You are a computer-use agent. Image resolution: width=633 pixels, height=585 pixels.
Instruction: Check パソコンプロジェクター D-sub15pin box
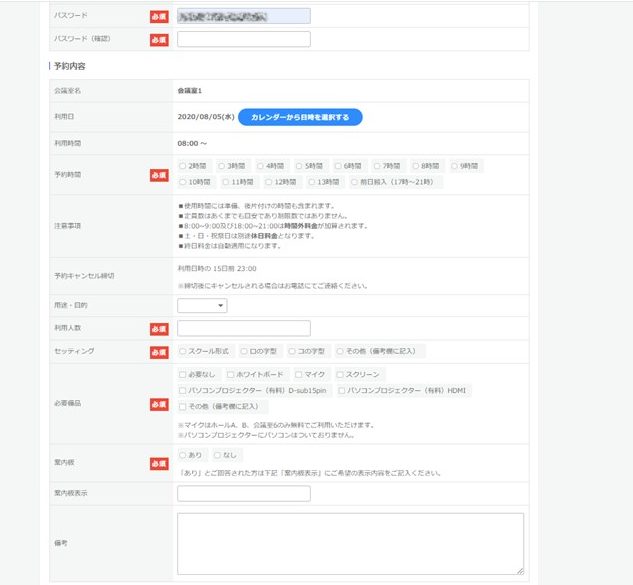[x=182, y=390]
